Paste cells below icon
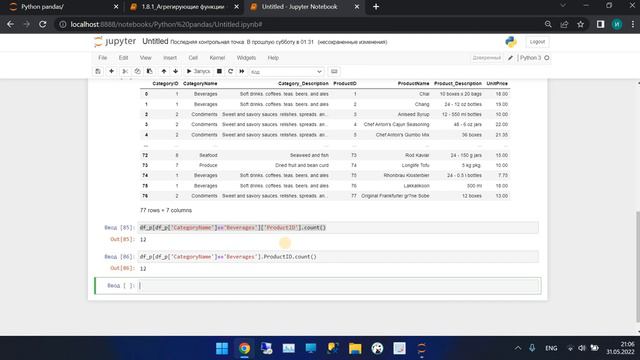This screenshot has width=640, height=360. (x=150, y=71)
